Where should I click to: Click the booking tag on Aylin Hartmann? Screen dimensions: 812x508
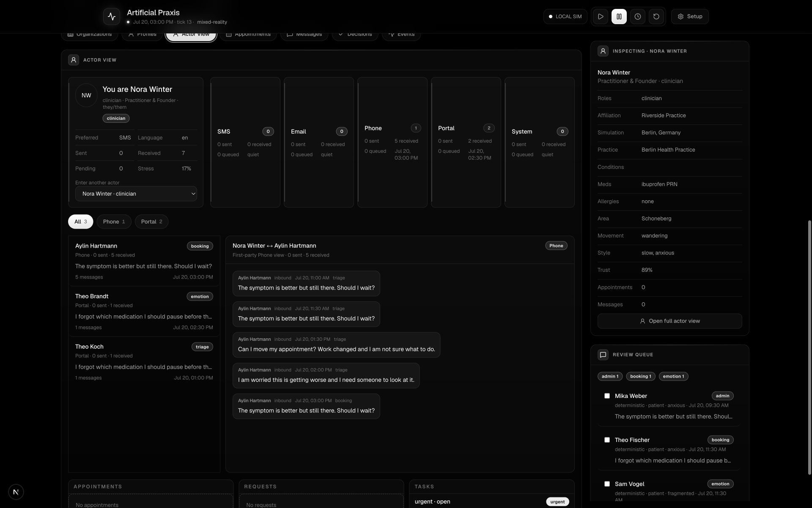coord(200,246)
